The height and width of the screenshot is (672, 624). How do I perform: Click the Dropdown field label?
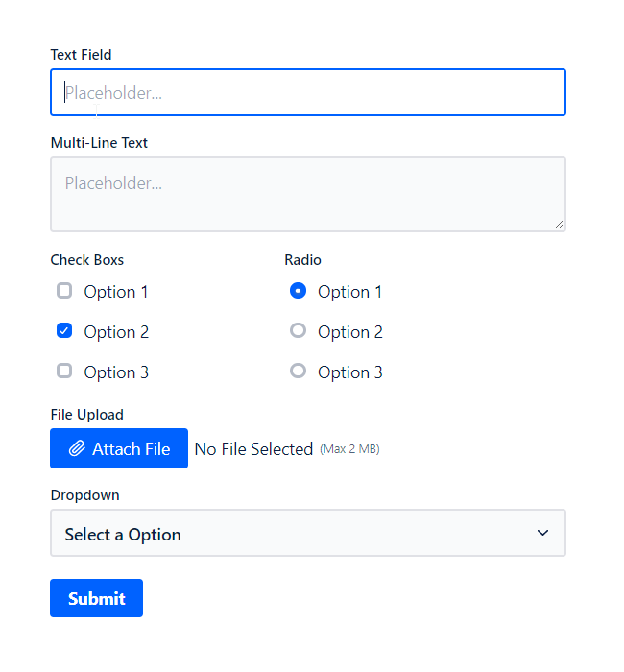point(84,495)
